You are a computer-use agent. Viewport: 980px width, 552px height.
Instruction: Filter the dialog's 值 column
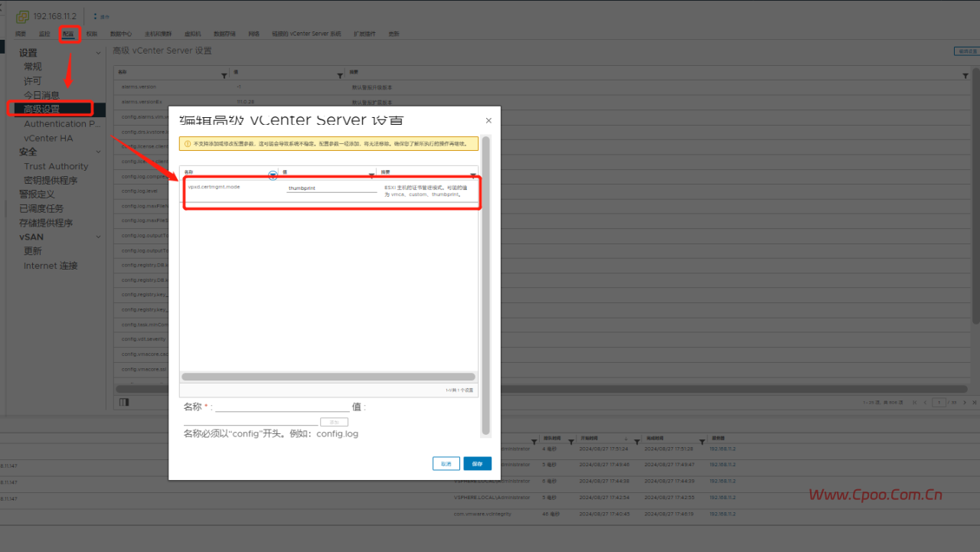tap(372, 175)
